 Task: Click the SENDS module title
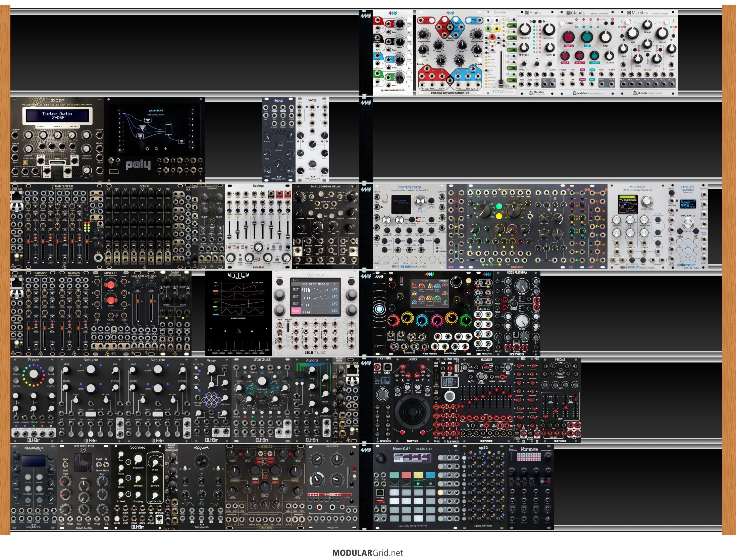click(x=145, y=186)
